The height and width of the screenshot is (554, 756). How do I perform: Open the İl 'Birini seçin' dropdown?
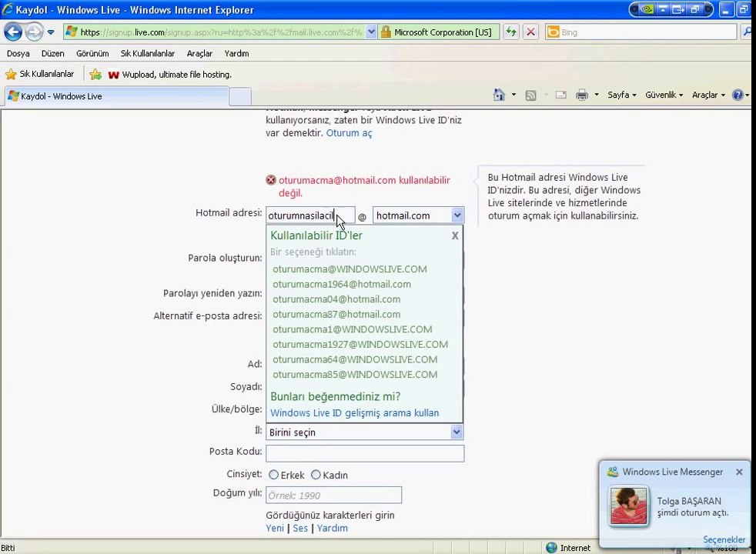tap(365, 432)
